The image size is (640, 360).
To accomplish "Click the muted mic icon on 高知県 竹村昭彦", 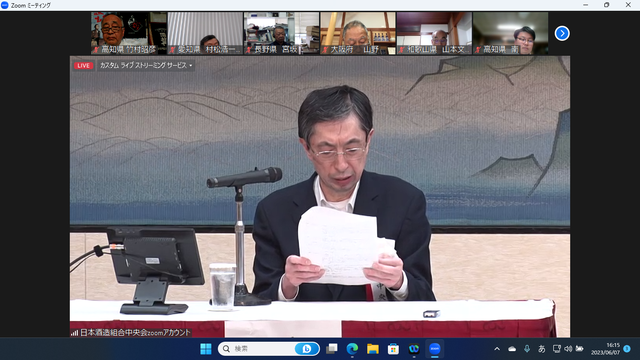I will [x=96, y=50].
